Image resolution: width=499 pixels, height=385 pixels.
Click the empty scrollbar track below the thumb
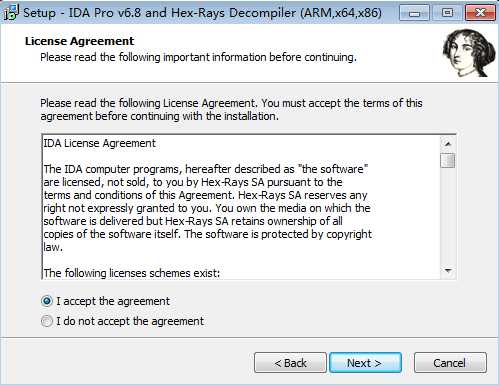pyautogui.click(x=448, y=216)
